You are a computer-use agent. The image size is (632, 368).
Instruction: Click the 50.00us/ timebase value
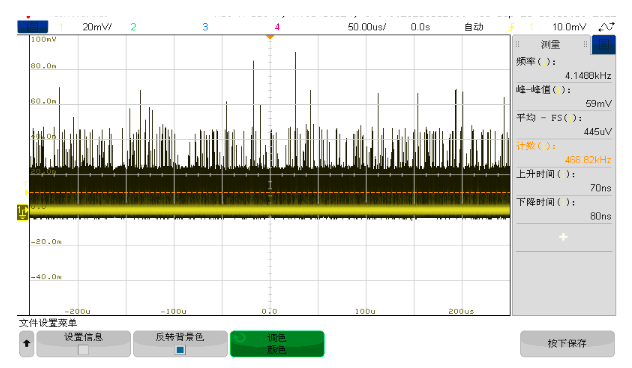click(367, 27)
